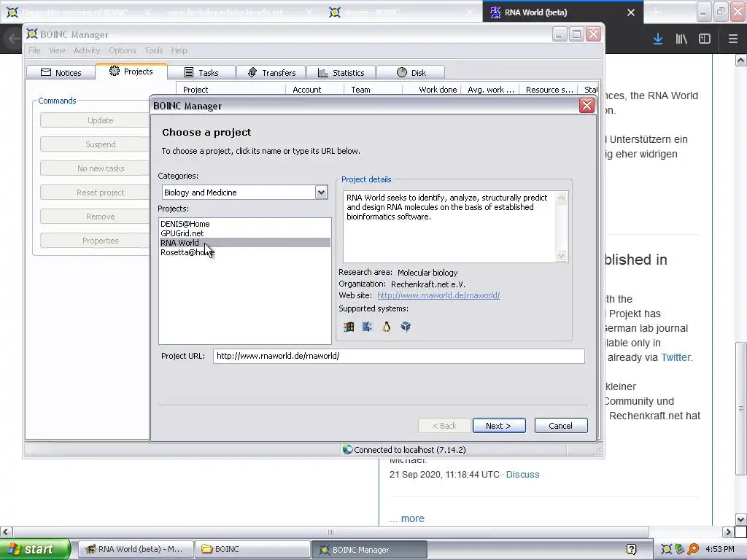Click the Work done column header
Viewport: 747px width, 560px height.
coord(432,90)
